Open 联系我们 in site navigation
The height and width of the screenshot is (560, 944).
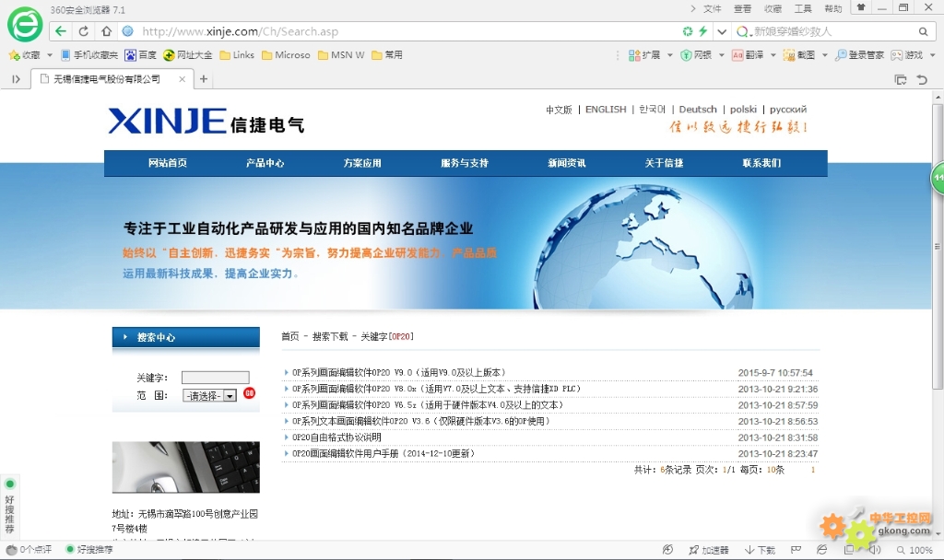pos(761,163)
